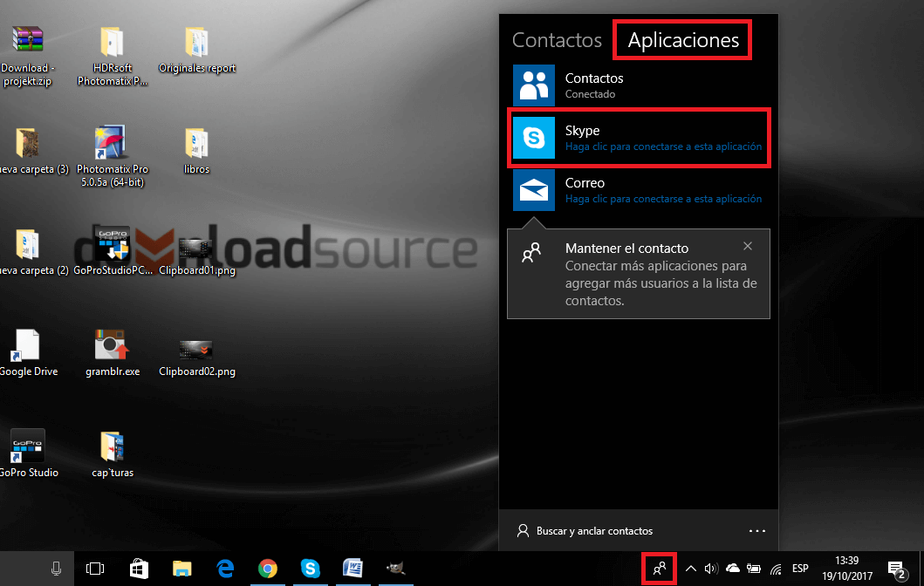Click the 'Mantener el contacto' heading
The height and width of the screenshot is (586, 924).
(626, 248)
